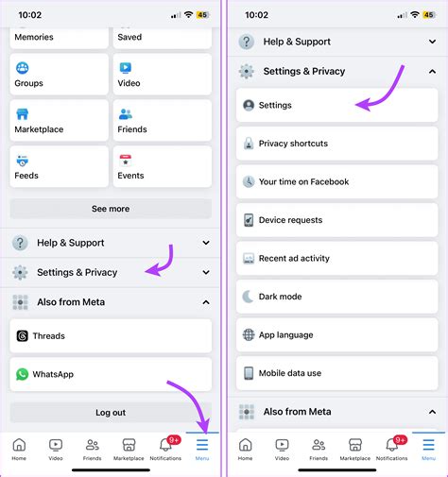Collapse the expanded Settings & Privacy section
Image resolution: width=448 pixels, height=477 pixels.
(337, 72)
